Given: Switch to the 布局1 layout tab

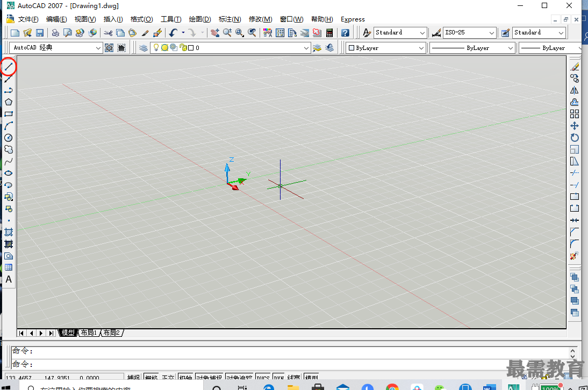Looking at the screenshot, I should pyautogui.click(x=89, y=333).
